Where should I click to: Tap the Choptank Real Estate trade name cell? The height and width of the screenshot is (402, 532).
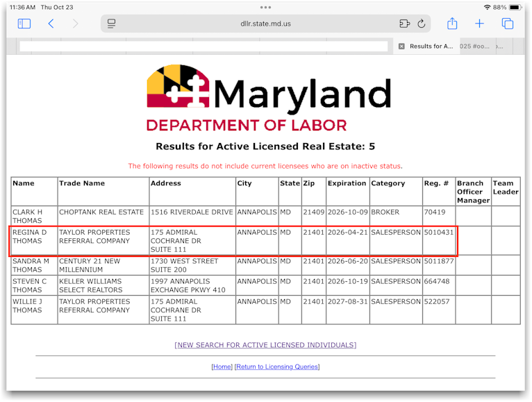[101, 212]
